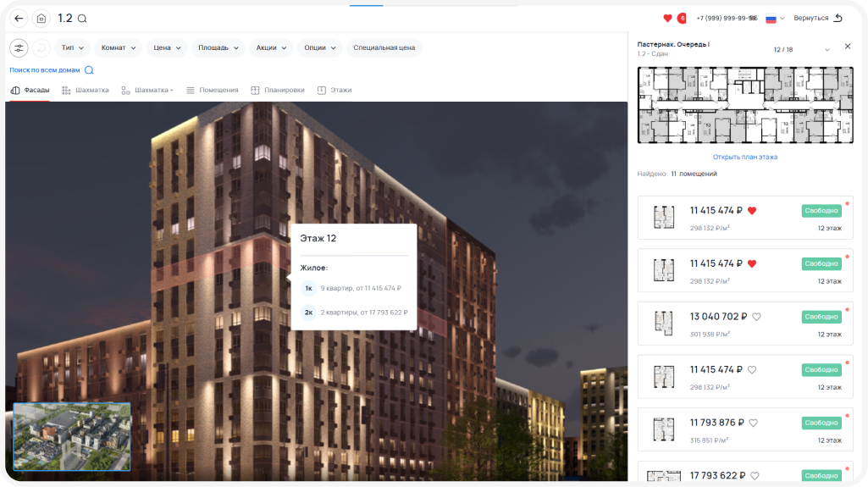Click Открыть план этажа link
This screenshot has width=868, height=487.
[x=745, y=158]
